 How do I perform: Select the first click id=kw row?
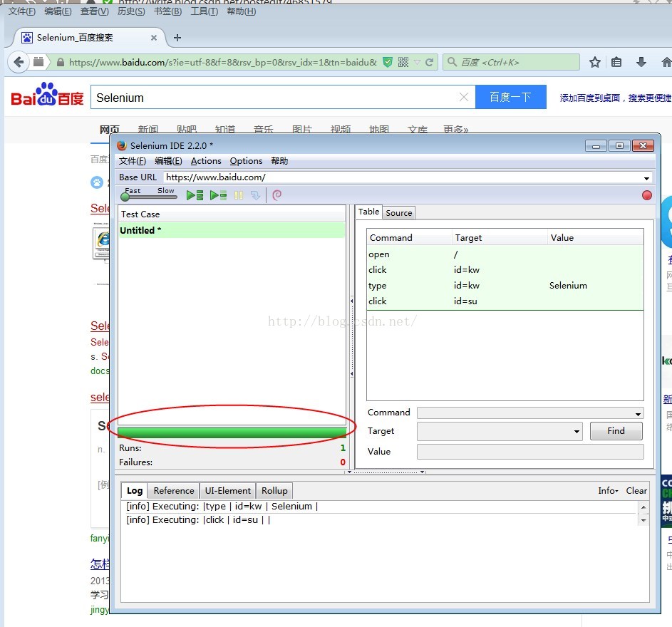(505, 270)
